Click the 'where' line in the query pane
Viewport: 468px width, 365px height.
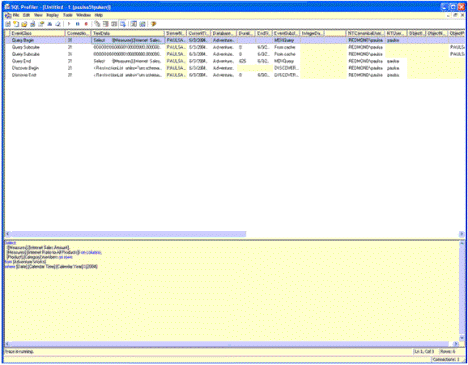point(51,266)
